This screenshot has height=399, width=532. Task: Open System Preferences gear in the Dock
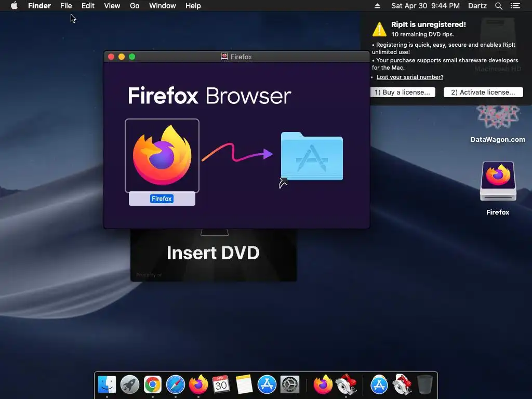(x=289, y=384)
